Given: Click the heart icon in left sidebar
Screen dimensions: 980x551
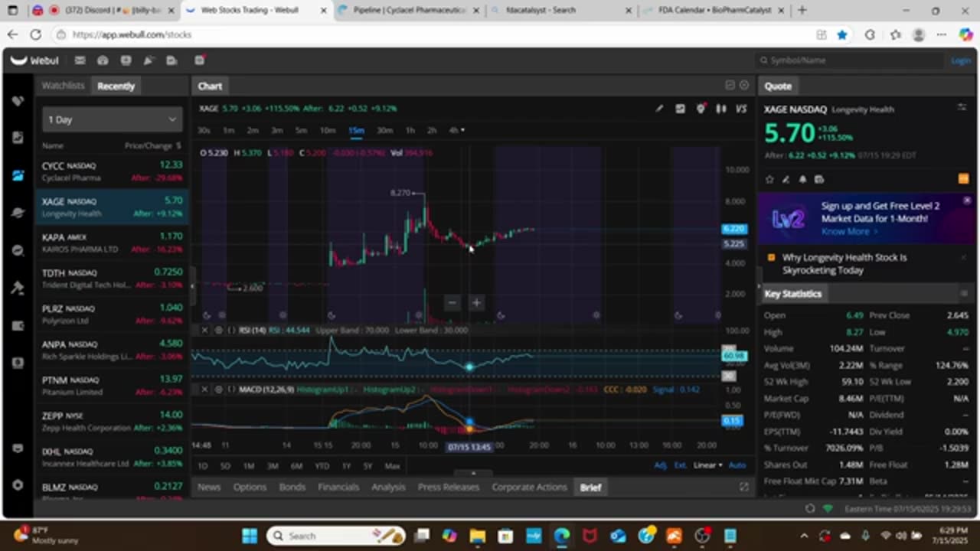Looking at the screenshot, I should click(18, 101).
